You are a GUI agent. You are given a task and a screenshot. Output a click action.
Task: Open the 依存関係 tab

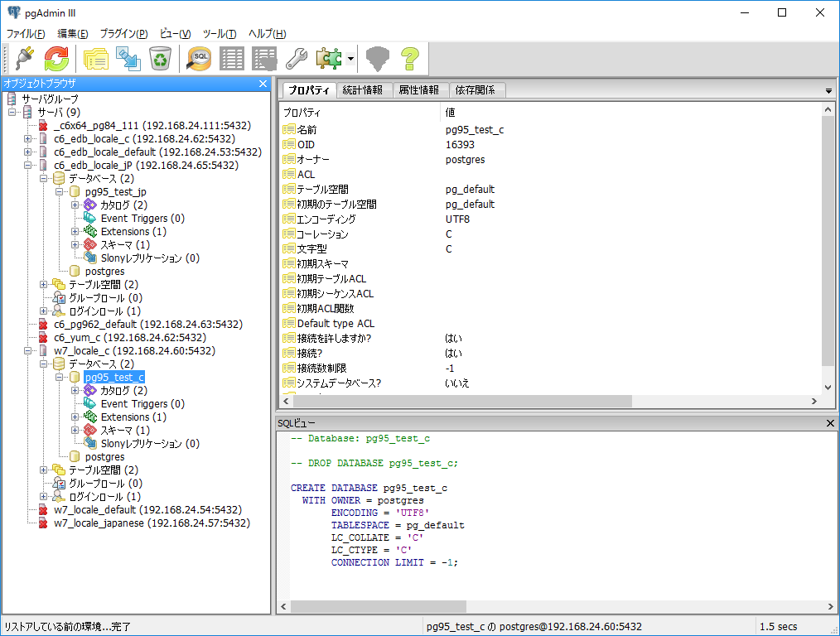(x=475, y=89)
